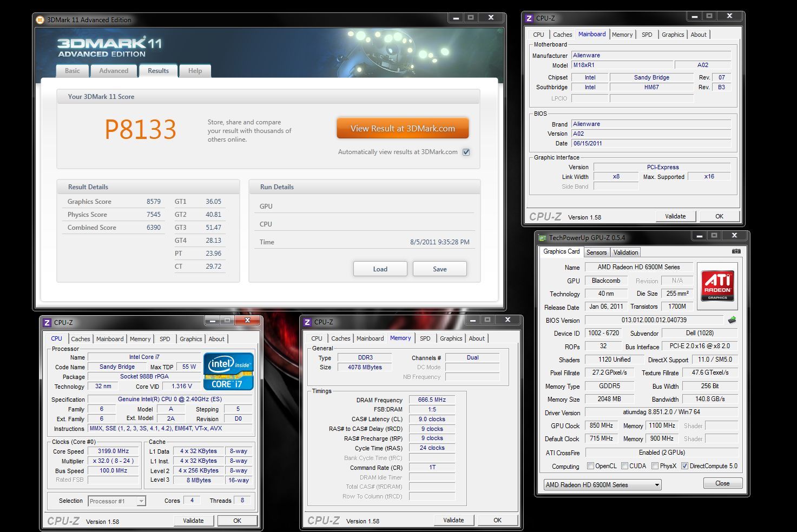Click the Physics Score value 7545

(154, 215)
